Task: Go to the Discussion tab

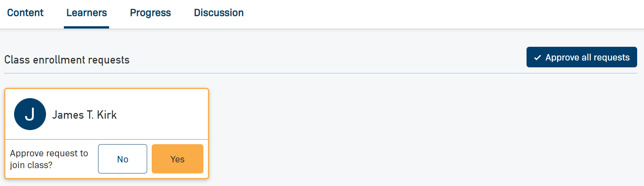Action: click(x=219, y=13)
